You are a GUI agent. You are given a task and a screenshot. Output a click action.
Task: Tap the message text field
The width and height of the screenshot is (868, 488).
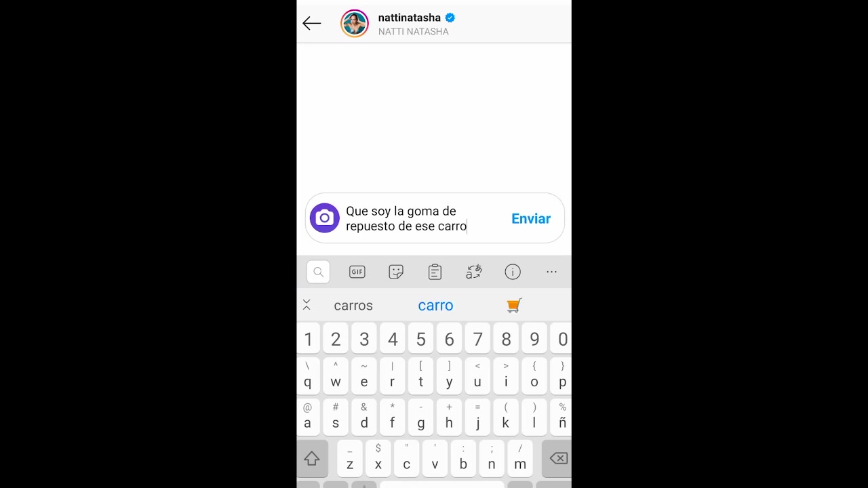424,219
